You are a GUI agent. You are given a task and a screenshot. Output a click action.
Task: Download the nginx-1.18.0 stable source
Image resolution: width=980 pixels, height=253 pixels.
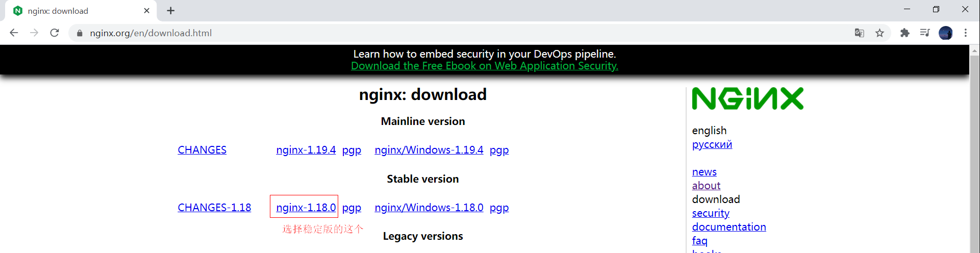pyautogui.click(x=306, y=208)
